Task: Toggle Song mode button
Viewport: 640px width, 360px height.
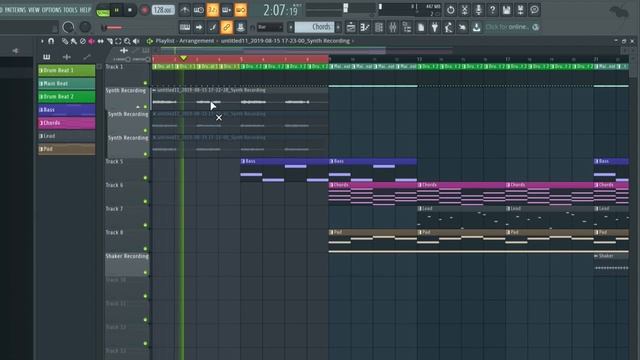Action: pos(103,12)
